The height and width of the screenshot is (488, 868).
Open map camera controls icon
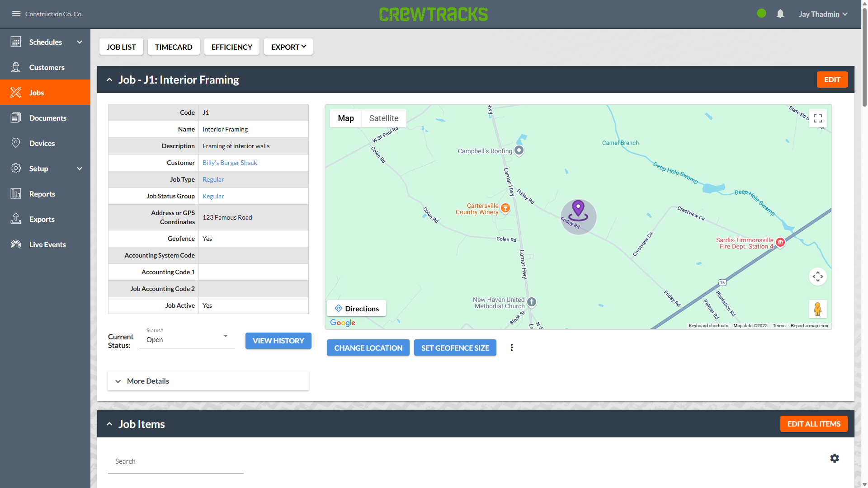[817, 277]
